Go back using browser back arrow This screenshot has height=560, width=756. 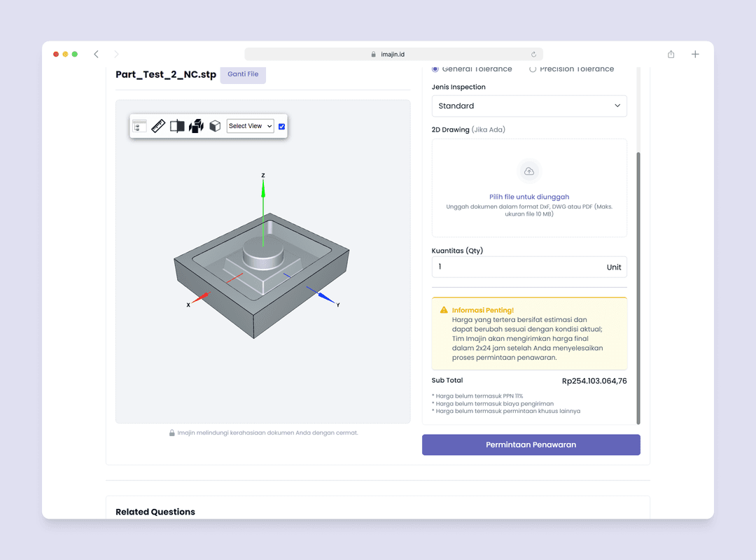[x=97, y=55]
